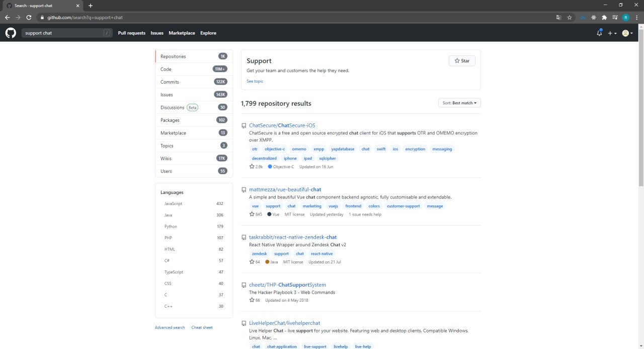Screen dimensions: 644x349
Task: Open ChatSecure/ChatSecure-iOS repository
Action: point(282,125)
